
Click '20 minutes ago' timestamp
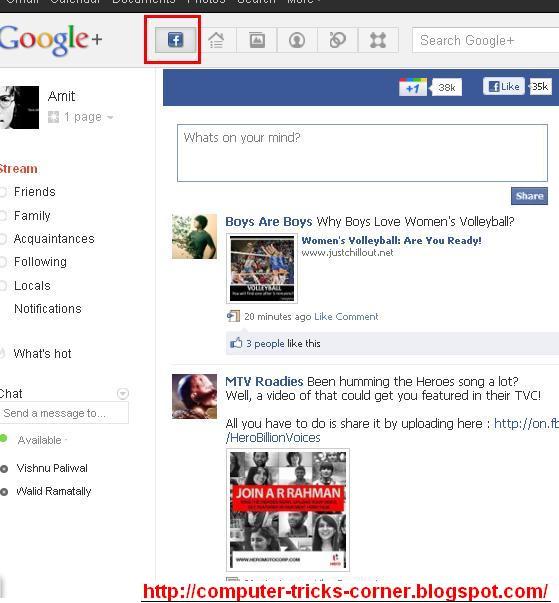(278, 316)
